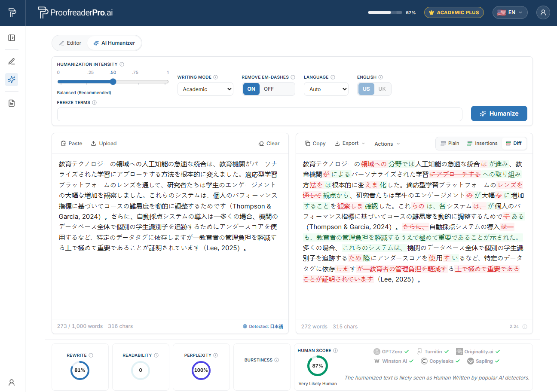
Task: Open the account avatar in top header
Action: [x=543, y=12]
